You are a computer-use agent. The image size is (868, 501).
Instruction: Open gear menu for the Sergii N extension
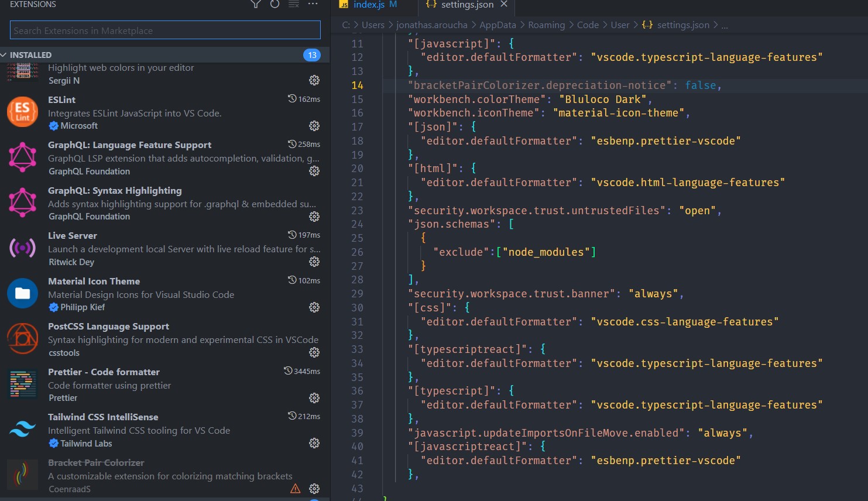tap(314, 80)
